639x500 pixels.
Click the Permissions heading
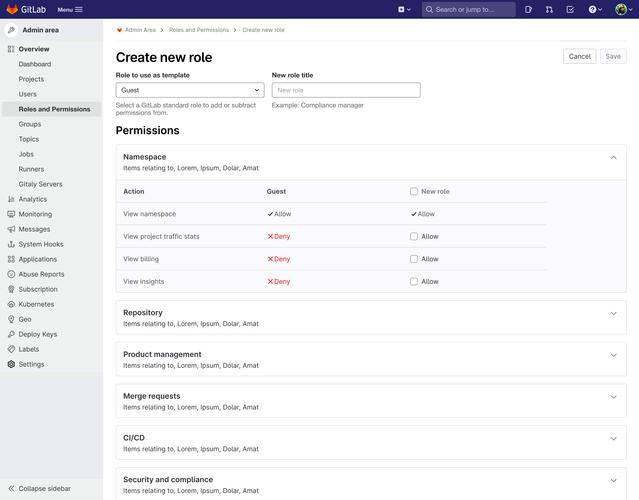tap(148, 130)
